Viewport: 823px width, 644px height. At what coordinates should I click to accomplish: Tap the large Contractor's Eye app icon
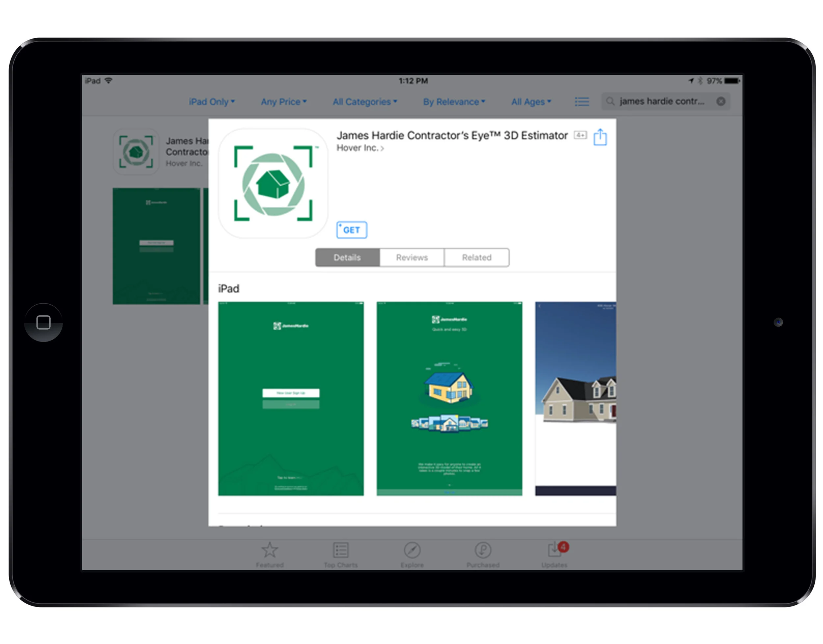(x=273, y=183)
